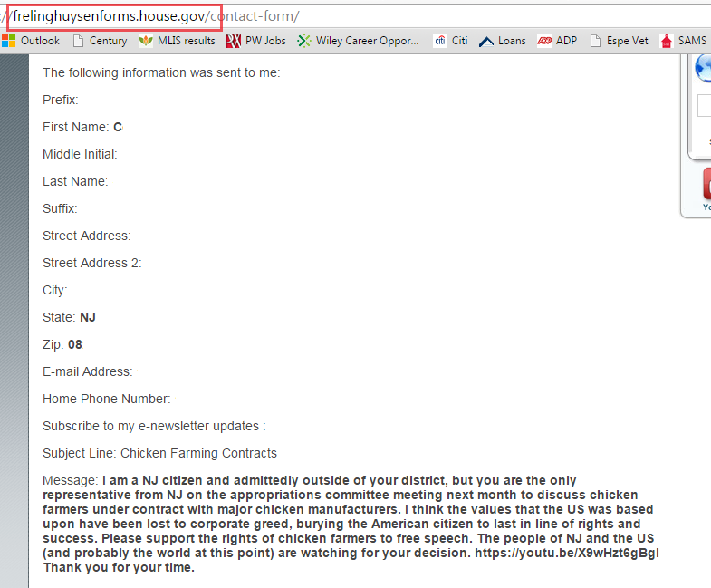The image size is (711, 588).
Task: Click 'Subscribe to my e-newsletter updates' text
Action: pos(154,426)
